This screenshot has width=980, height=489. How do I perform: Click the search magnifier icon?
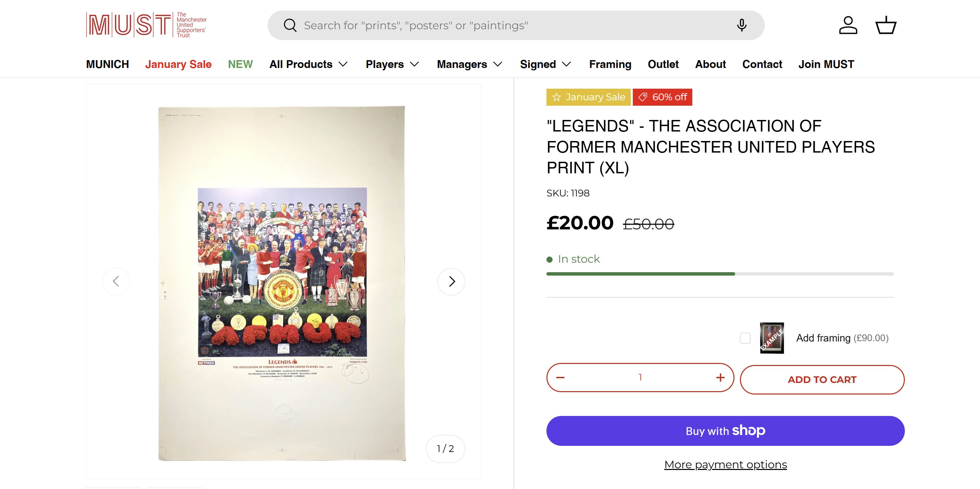tap(290, 25)
